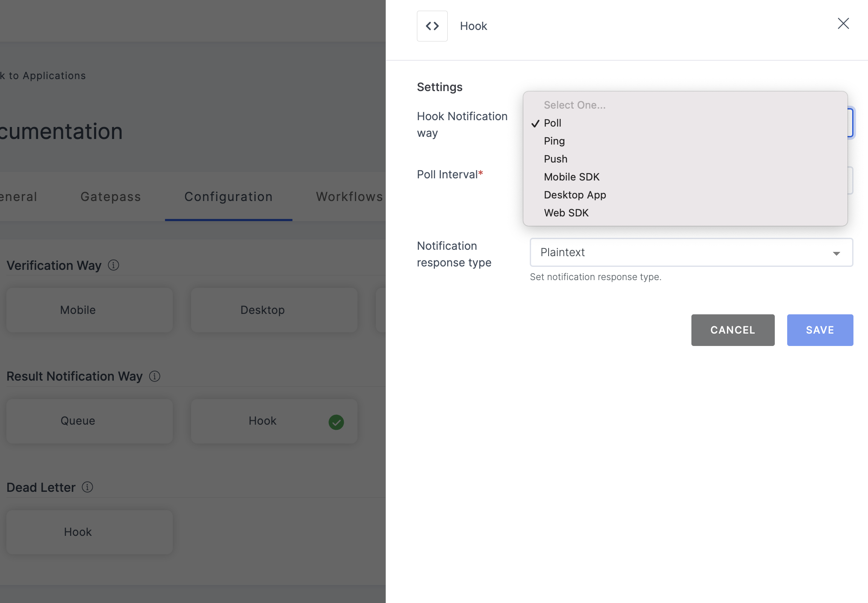
Task: Click SAVE button to confirm settings
Action: 820,329
